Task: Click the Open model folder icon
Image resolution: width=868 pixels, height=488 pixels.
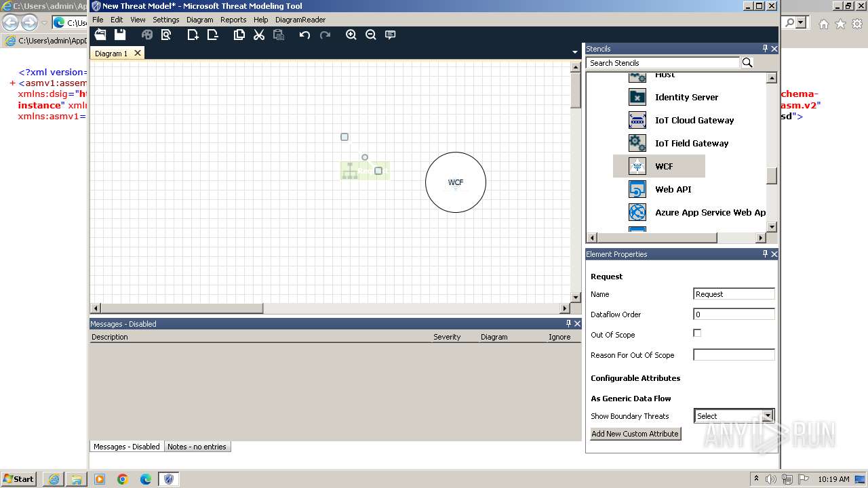Action: (100, 35)
